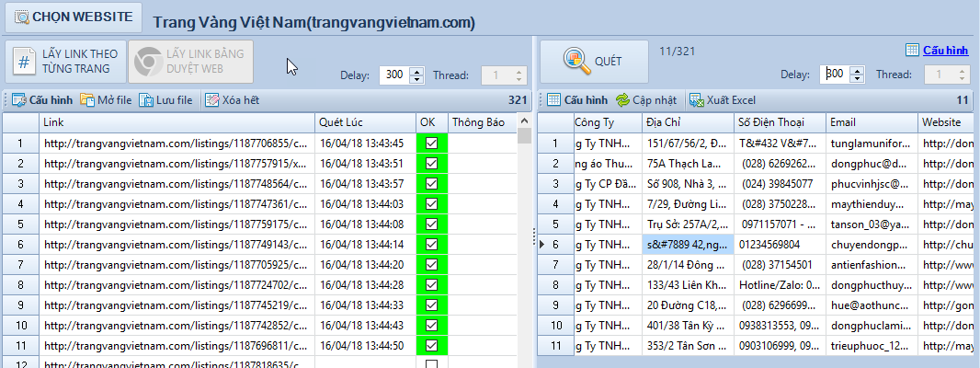Click the Email column header
980x368 pixels.
(872, 122)
